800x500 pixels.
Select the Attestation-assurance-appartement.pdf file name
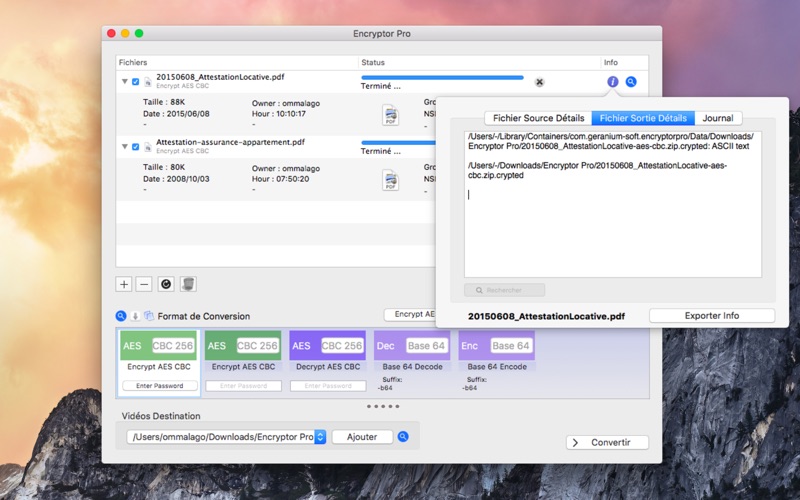point(230,142)
